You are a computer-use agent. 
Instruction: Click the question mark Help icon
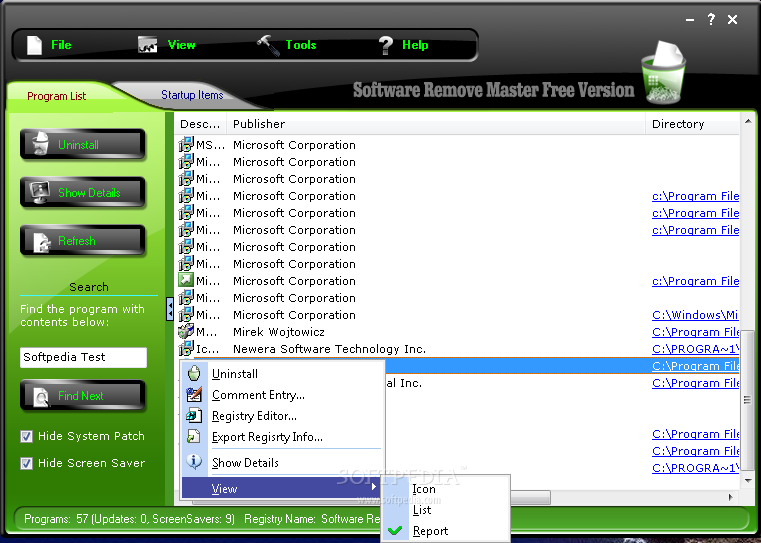click(x=385, y=45)
